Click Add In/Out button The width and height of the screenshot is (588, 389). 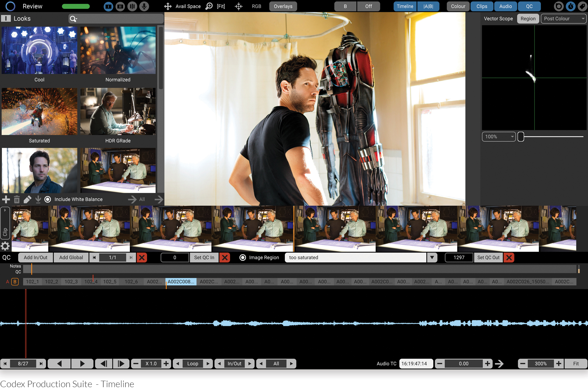pyautogui.click(x=36, y=257)
